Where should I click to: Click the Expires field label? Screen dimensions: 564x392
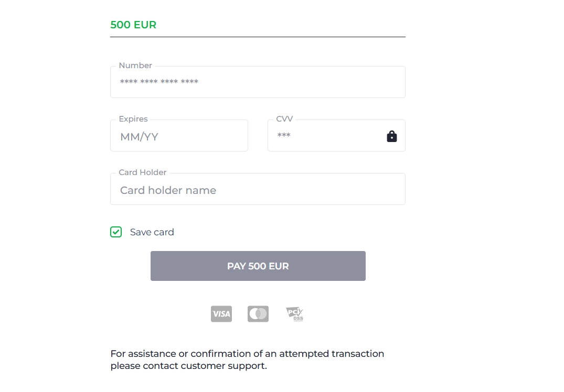[133, 119]
